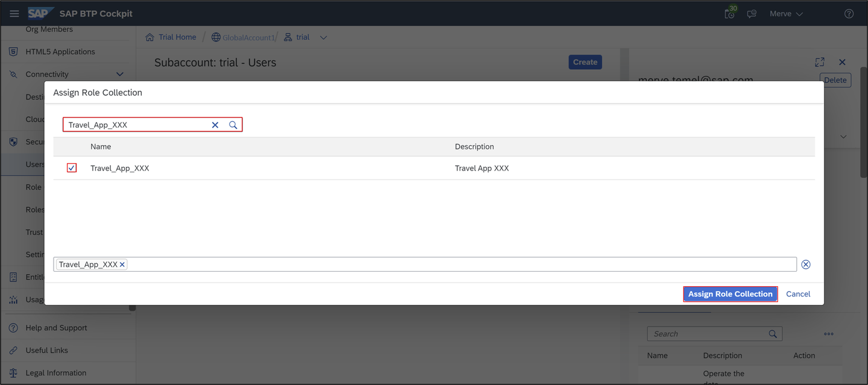The width and height of the screenshot is (868, 385).
Task: Clear the role collection search text
Action: [215, 125]
